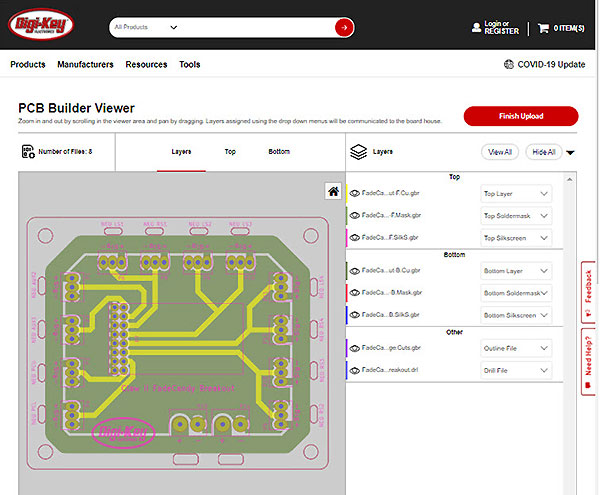Click the user account login icon
The height and width of the screenshot is (495, 600).
pyautogui.click(x=474, y=28)
